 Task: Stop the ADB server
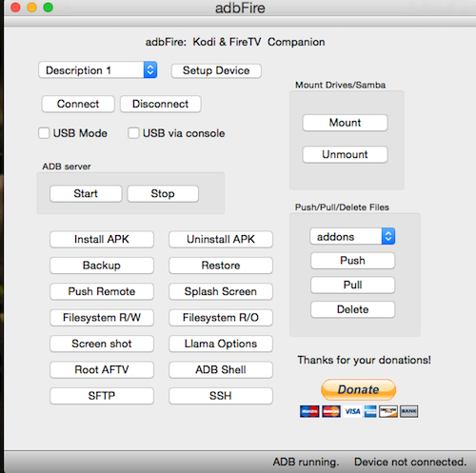tap(163, 193)
